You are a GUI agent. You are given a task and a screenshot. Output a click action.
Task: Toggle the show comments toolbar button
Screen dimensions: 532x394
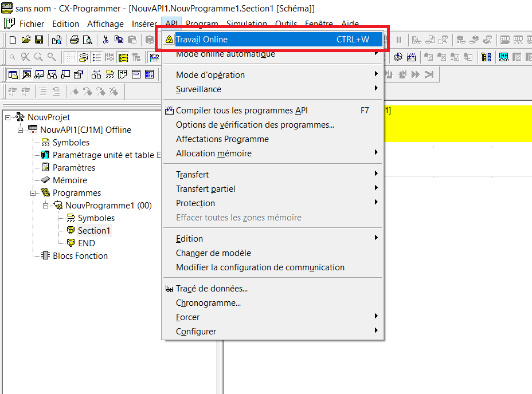click(x=84, y=57)
